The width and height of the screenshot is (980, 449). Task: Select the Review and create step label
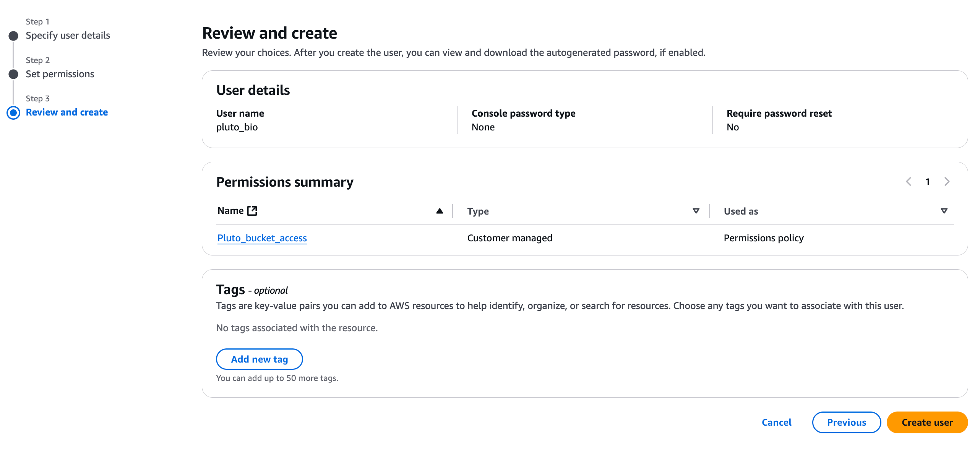pos(67,112)
